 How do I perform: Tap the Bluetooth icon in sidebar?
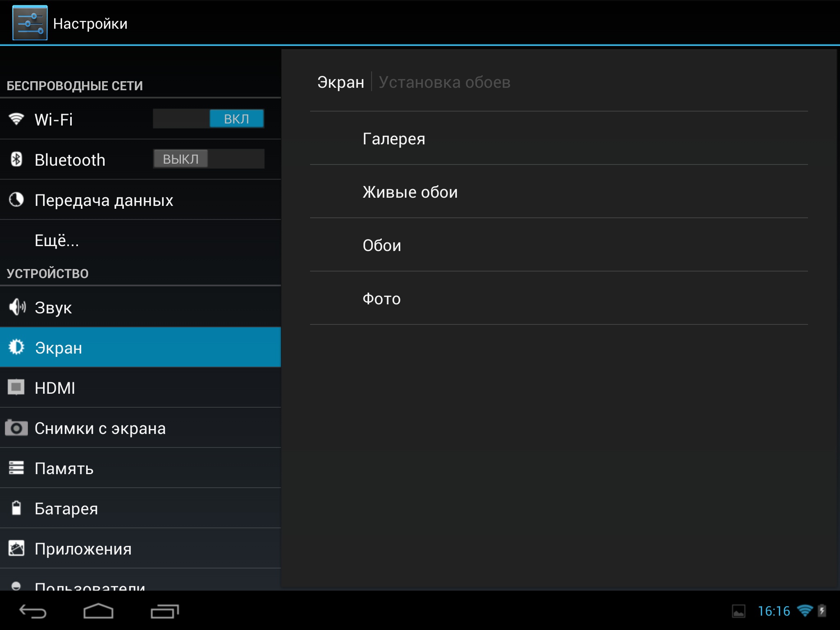coord(16,159)
